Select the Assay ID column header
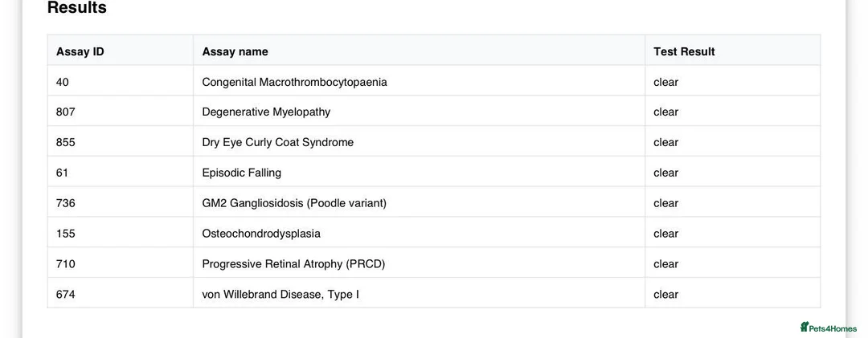 [80, 51]
